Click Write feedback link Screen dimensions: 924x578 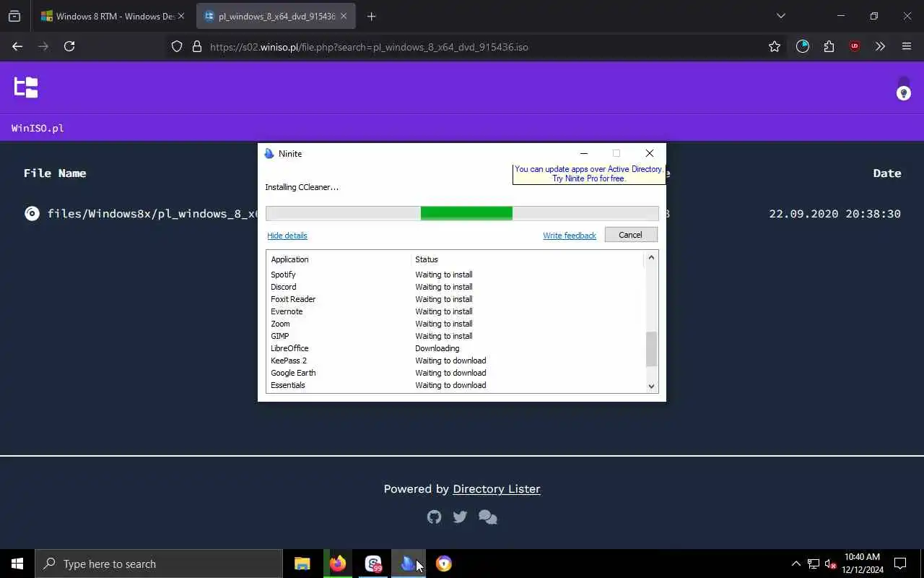tap(570, 236)
